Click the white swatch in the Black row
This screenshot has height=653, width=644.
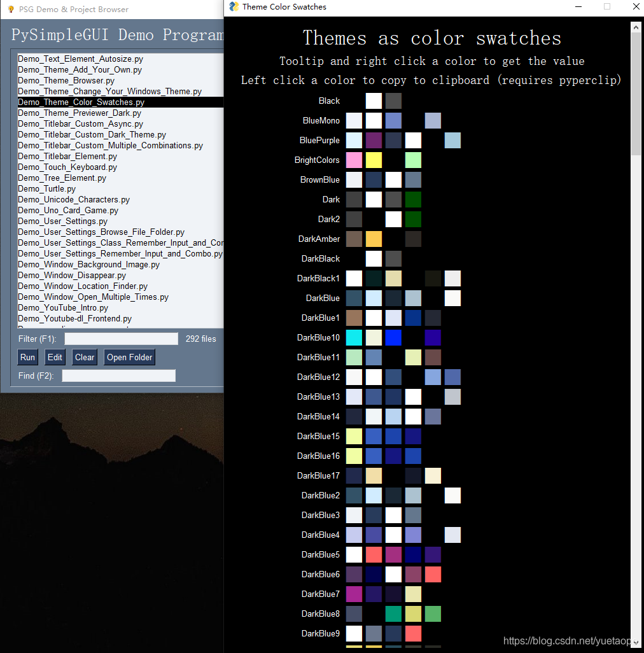pyautogui.click(x=374, y=101)
